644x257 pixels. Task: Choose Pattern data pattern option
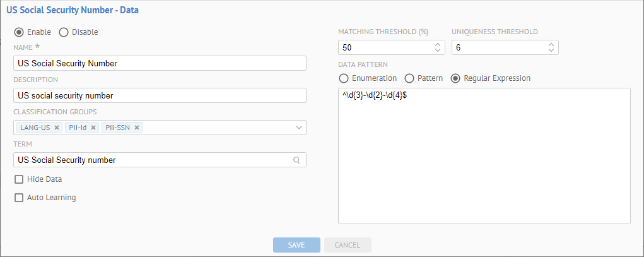point(409,78)
